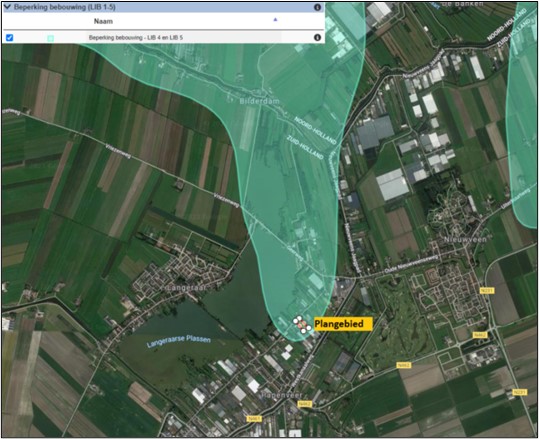The image size is (539, 439).
Task: Click the Plangebied site marker with white dots
Action: 302,325
